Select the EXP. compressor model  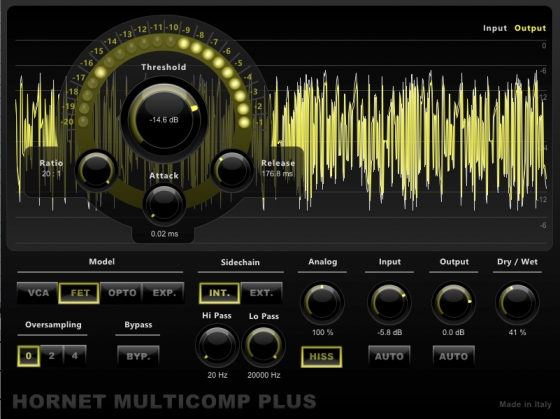(164, 293)
